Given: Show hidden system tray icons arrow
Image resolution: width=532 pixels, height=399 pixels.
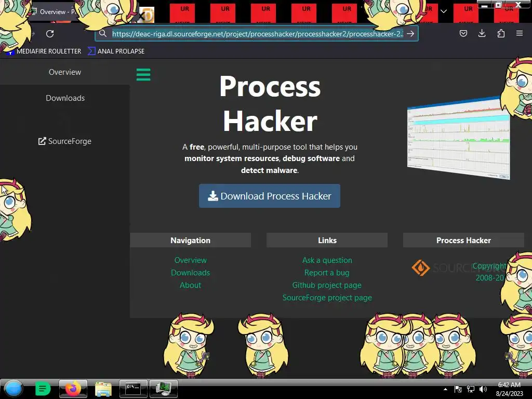Looking at the screenshot, I should pyautogui.click(x=445, y=389).
